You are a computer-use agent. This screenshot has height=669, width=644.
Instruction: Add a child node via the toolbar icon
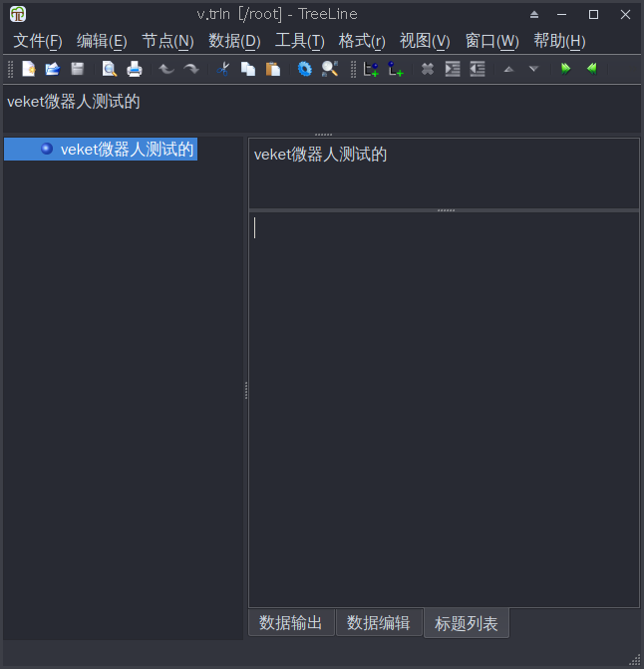coord(396,69)
